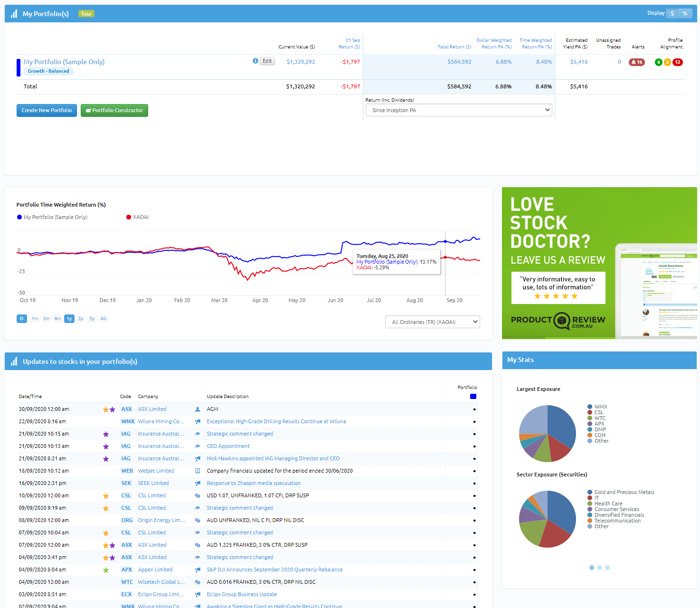Viewport: 700px width, 608px height.
Task: Toggle XAOAI series in chart legend
Action: 137,217
